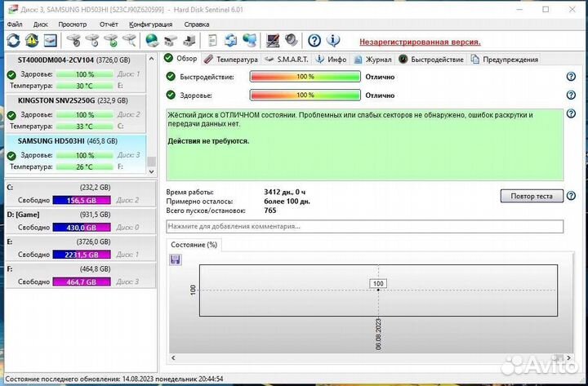The height and width of the screenshot is (386, 588).
Task: Click the disk icon with the magnifier
Action: (129, 41)
